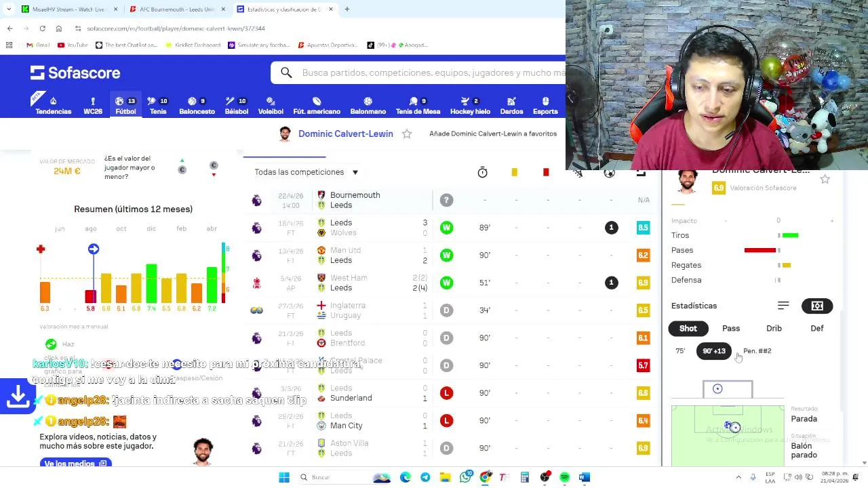Image resolution: width=868 pixels, height=488 pixels.
Task: Open Word from the taskbar
Action: [584, 477]
